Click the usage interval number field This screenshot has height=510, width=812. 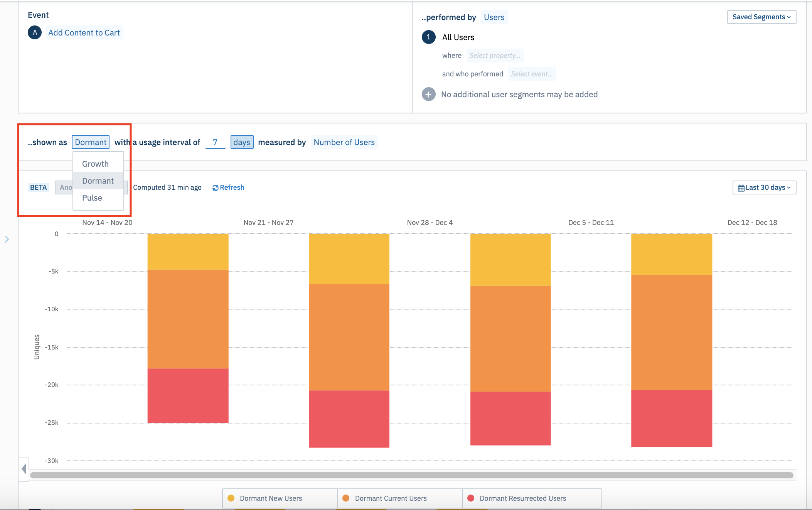(215, 142)
